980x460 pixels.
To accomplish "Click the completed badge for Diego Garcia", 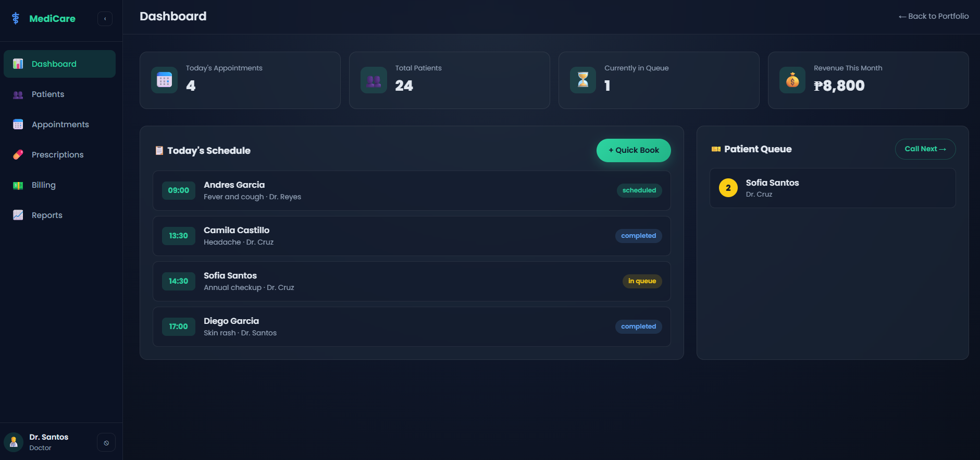I will pos(639,326).
